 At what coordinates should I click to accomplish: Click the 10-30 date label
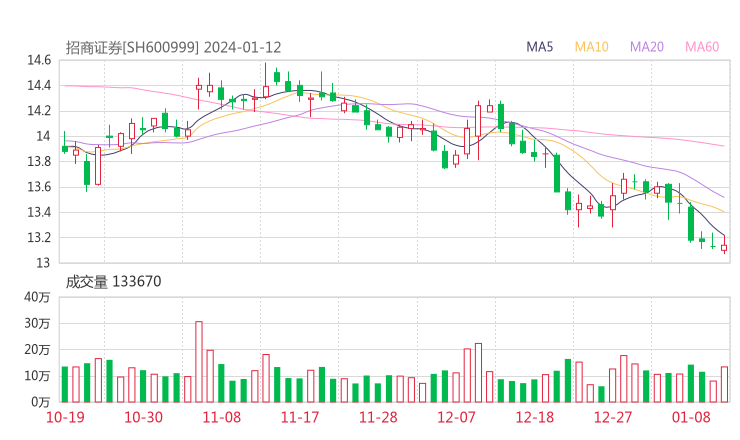[x=143, y=417]
